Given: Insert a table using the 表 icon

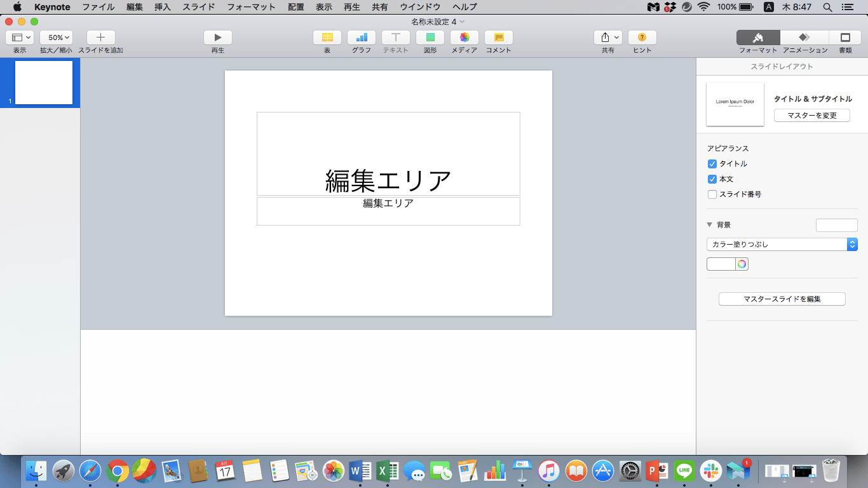Looking at the screenshot, I should pyautogui.click(x=327, y=37).
